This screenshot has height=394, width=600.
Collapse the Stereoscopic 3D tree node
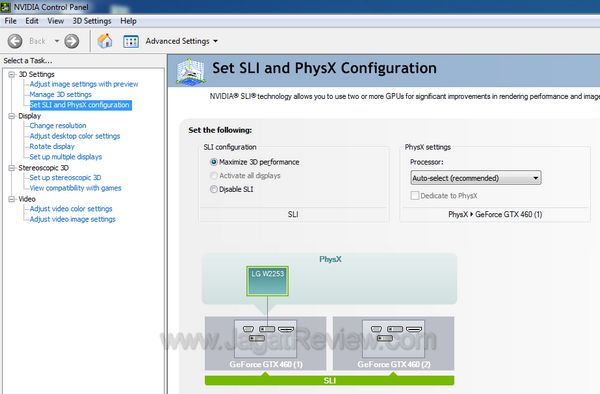coord(12,168)
